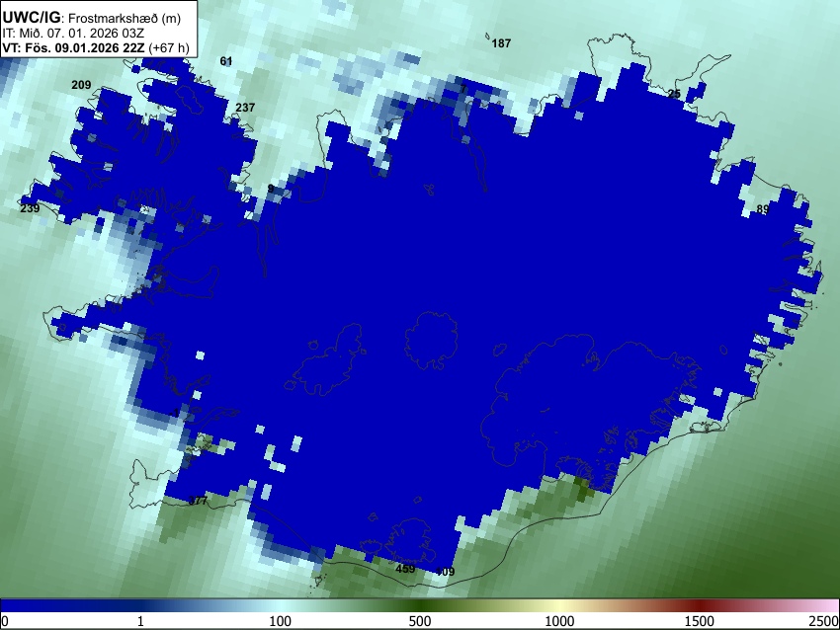Image resolution: width=840 pixels, height=630 pixels.
Task: Click the map value 187
Action: [501, 43]
